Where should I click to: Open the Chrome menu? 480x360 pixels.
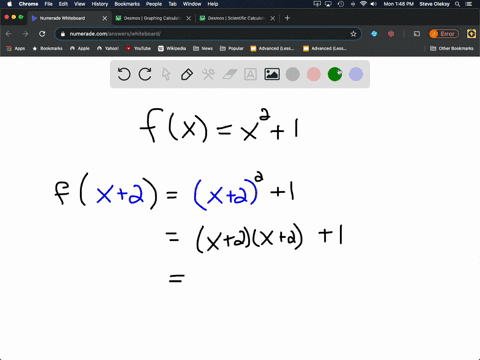click(28, 4)
